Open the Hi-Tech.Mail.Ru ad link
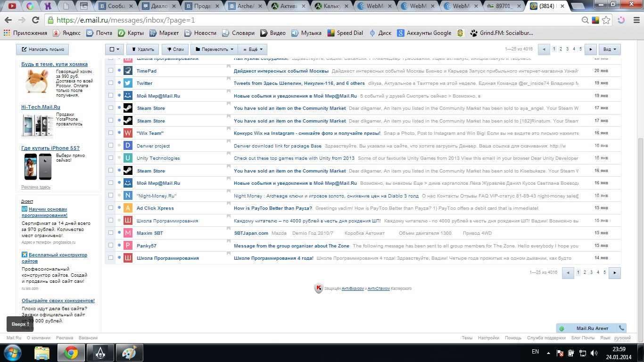Viewport: 644px width, 362px height. pyautogui.click(x=40, y=107)
